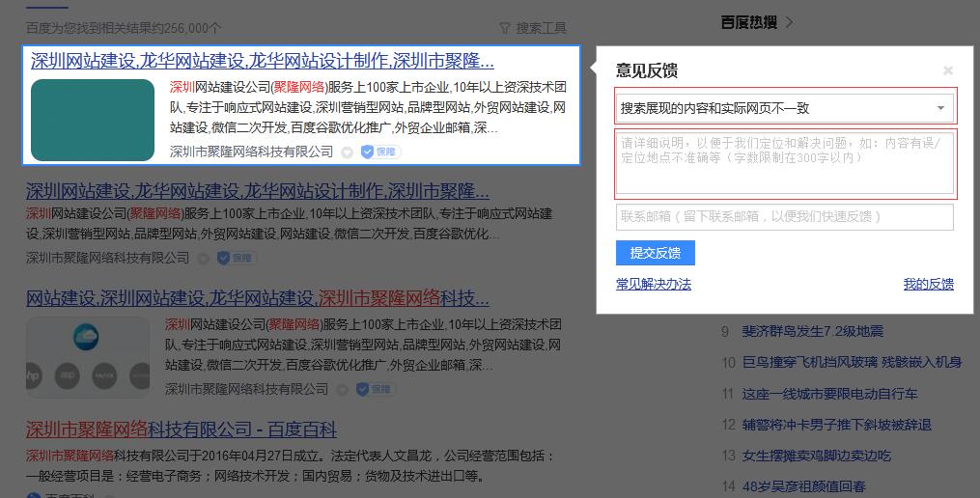980x498 pixels.
Task: Click the gray V icon beside highlighted result's company name
Action: (x=347, y=152)
